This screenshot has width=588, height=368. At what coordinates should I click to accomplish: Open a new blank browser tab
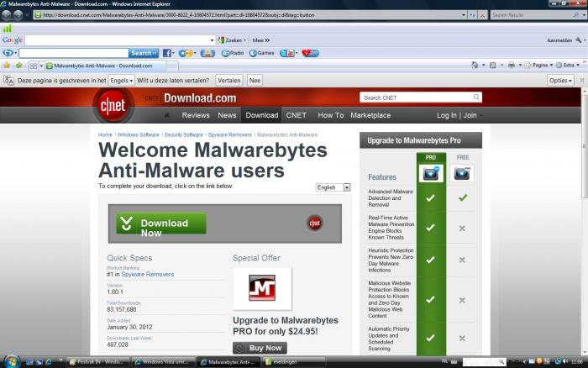pyautogui.click(x=172, y=66)
